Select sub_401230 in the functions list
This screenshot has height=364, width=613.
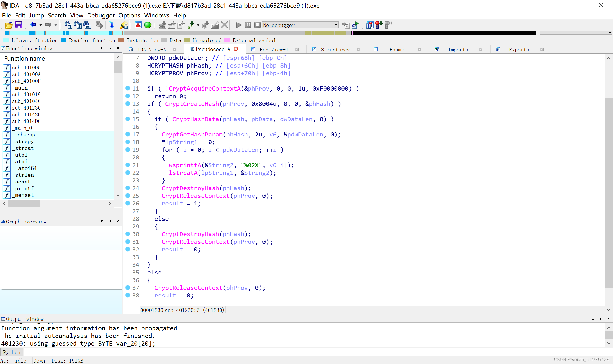click(26, 108)
